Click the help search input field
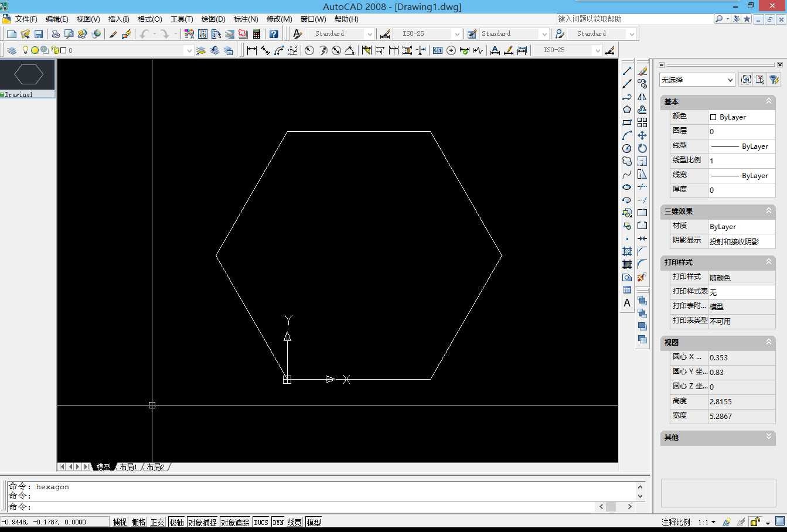 click(x=635, y=19)
